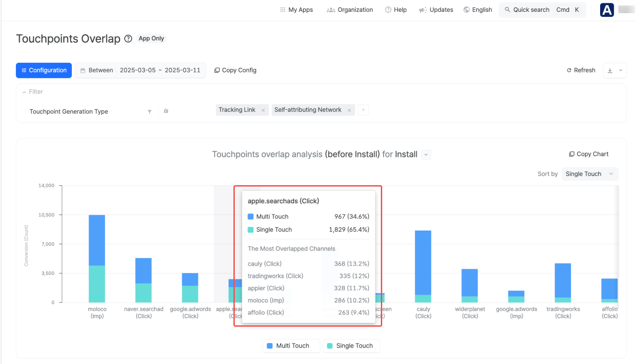Screen dimensions: 637x364
Task: Click the Airbridge account avatar icon
Action: click(607, 10)
